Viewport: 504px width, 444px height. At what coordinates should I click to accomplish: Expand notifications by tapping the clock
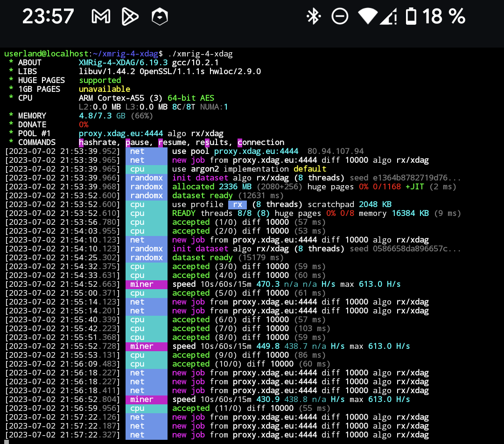[x=48, y=16]
